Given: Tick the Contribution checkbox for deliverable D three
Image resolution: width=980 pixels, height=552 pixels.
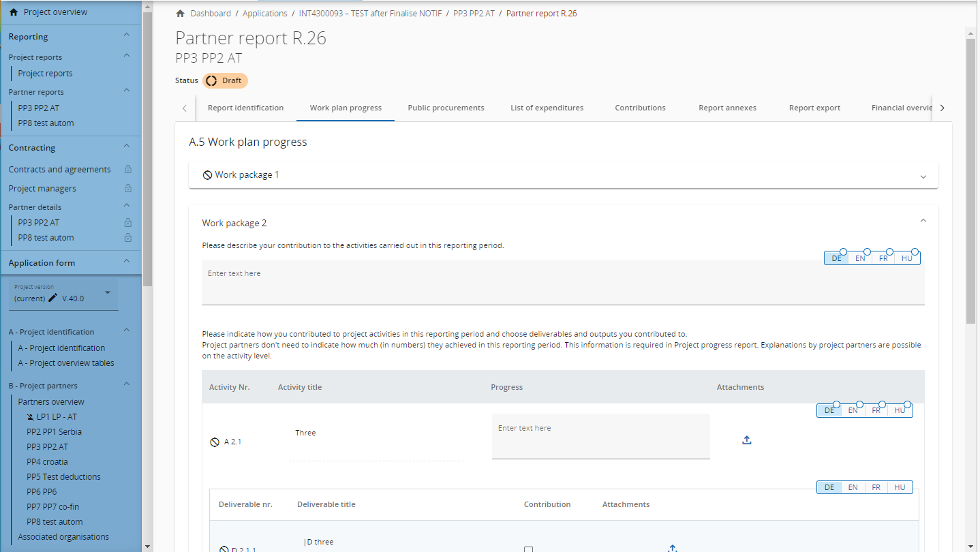Looking at the screenshot, I should [528, 549].
